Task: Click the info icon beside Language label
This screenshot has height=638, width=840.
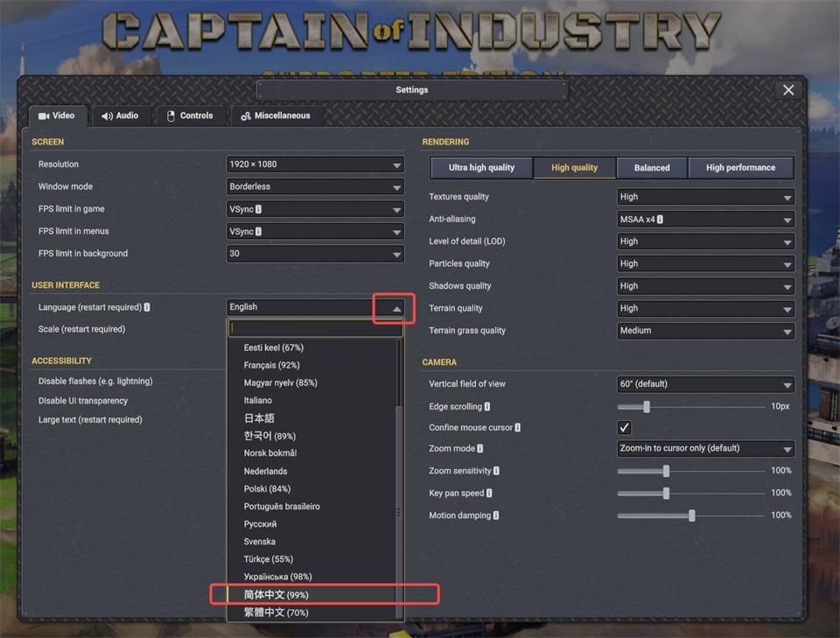Action: coord(147,307)
